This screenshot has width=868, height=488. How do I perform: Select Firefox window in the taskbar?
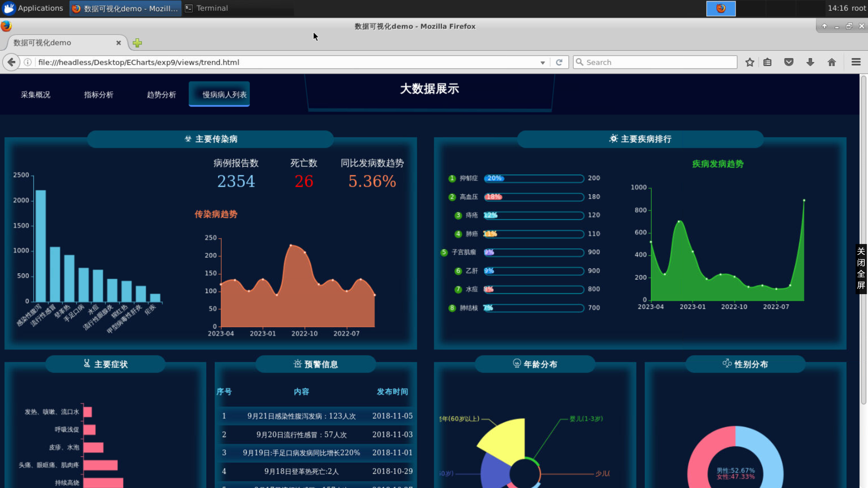tap(125, 8)
